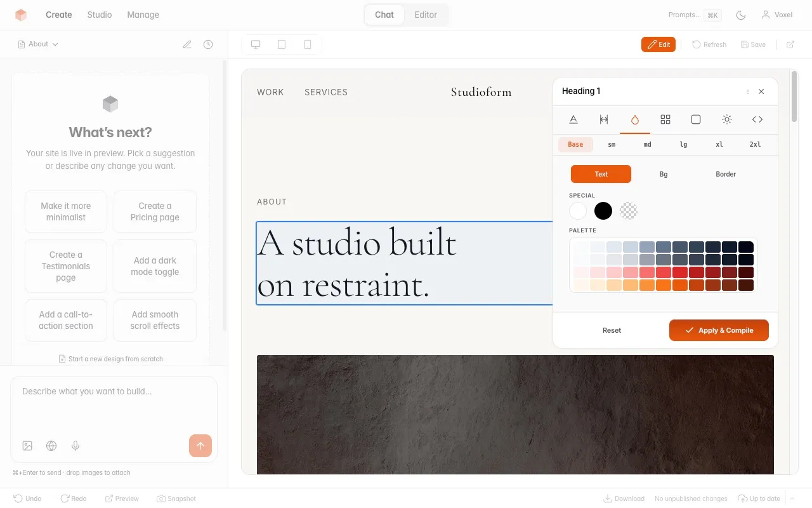This screenshot has height=508, width=812.
Task: Open the About page dropdown
Action: (x=37, y=44)
